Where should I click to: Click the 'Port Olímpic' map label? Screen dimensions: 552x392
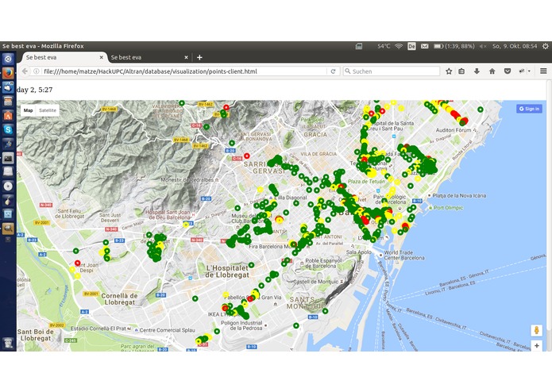pyautogui.click(x=448, y=208)
